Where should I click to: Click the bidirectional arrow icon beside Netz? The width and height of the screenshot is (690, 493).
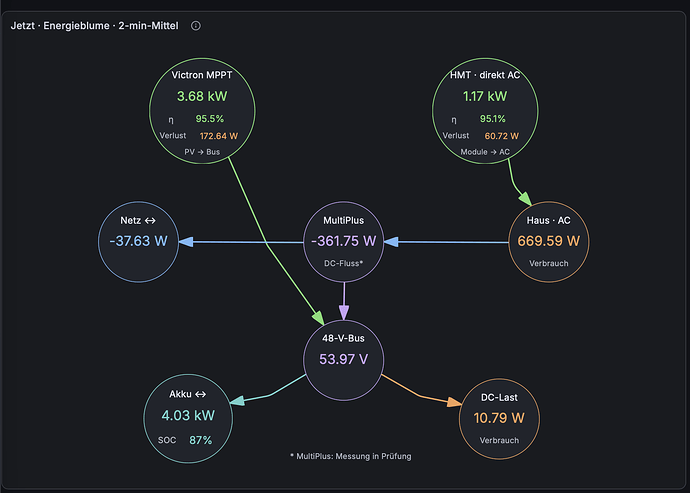pos(150,221)
